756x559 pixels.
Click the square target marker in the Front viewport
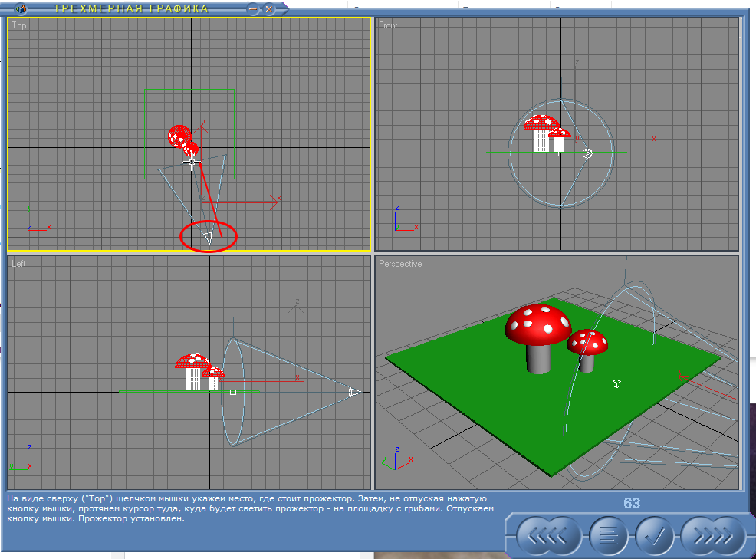[x=560, y=153]
